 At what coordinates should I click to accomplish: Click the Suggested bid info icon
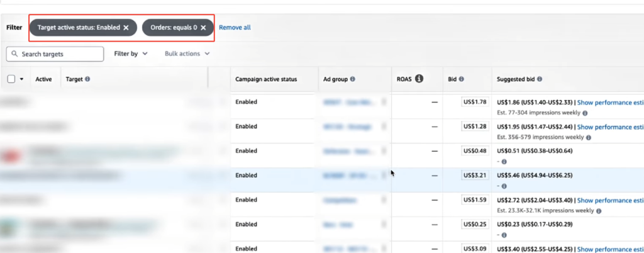click(539, 79)
